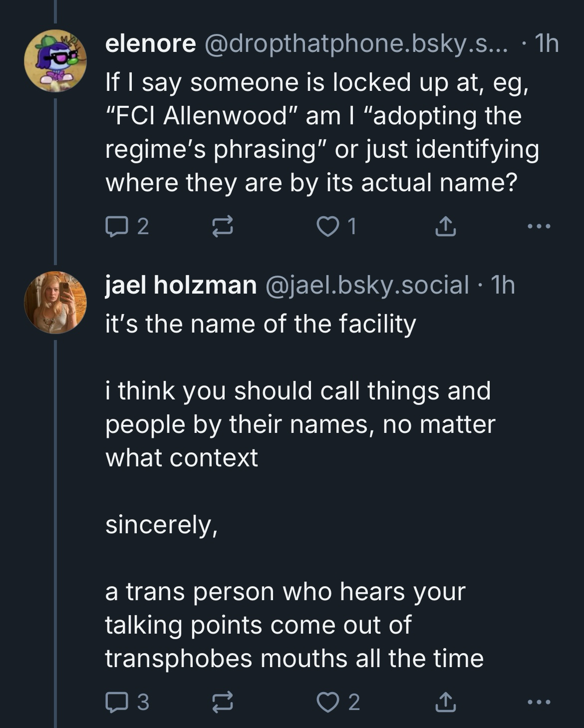584x728 pixels.
Task: Share elenore's post
Action: pos(445,227)
